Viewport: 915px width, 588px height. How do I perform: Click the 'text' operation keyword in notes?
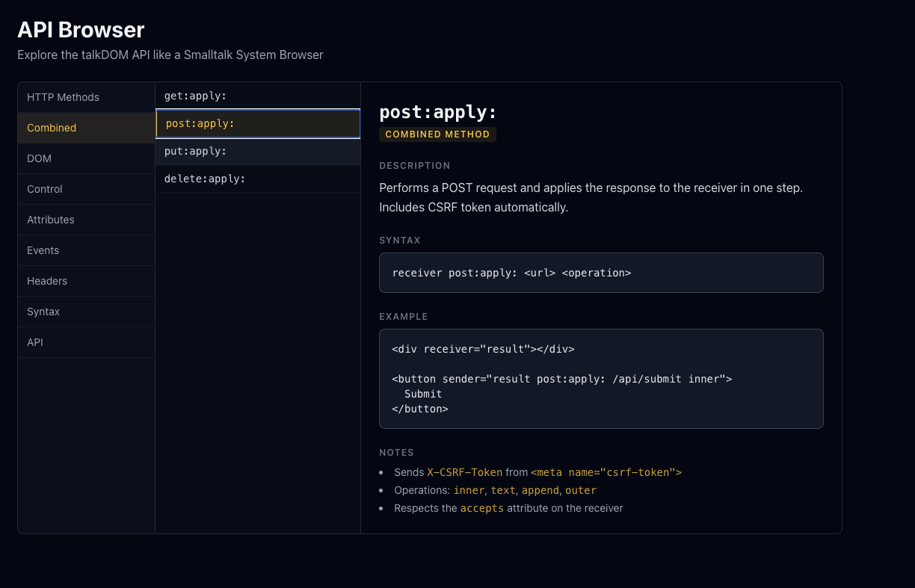[x=503, y=490]
